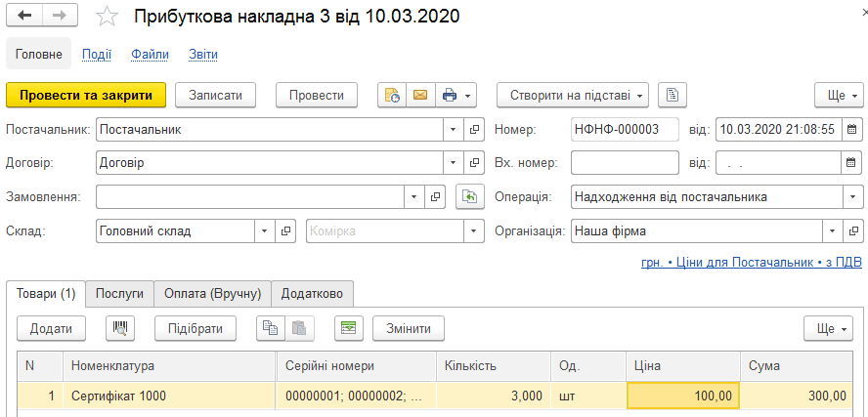Open the Події section
Viewport: 868px width, 417px height.
pos(97,54)
